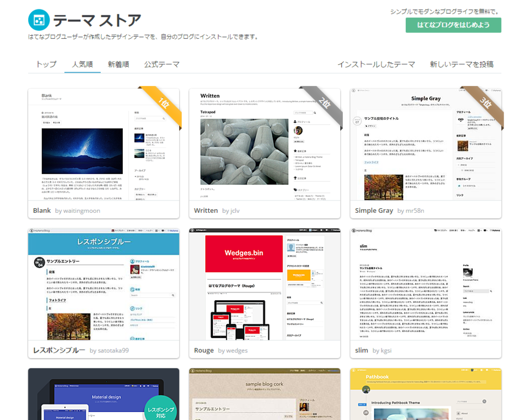Viewport: 524px width, 420px height.
Task: Click the テーマ ストア logo icon
Action: coord(39,20)
